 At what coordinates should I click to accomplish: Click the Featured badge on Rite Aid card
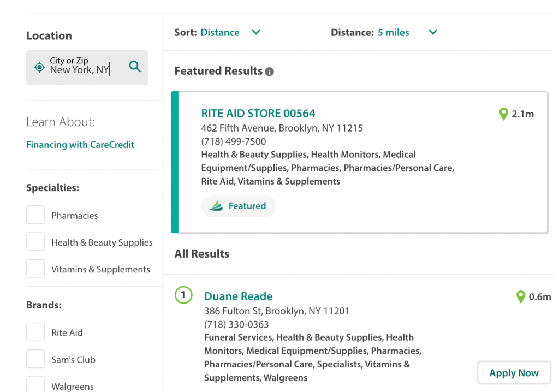(x=239, y=206)
